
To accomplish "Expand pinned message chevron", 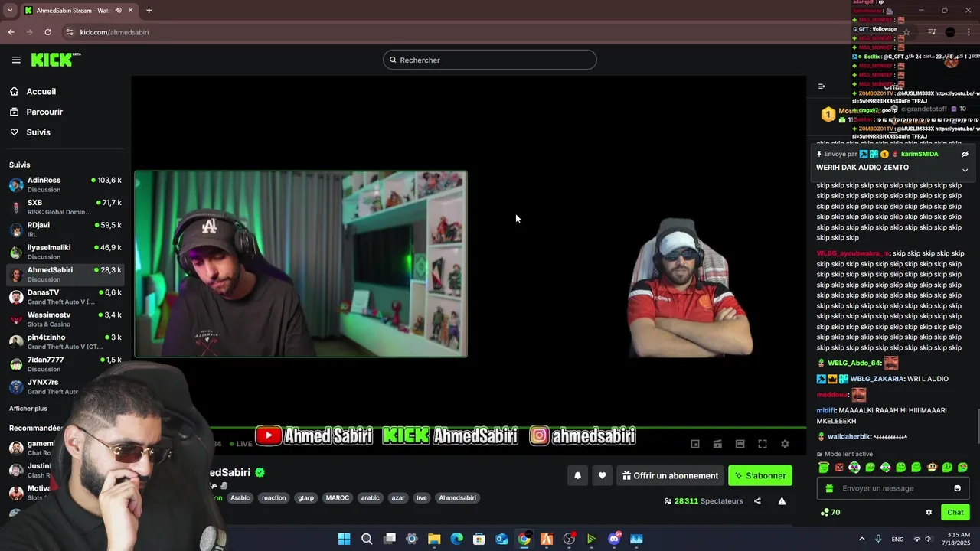I will click(965, 170).
